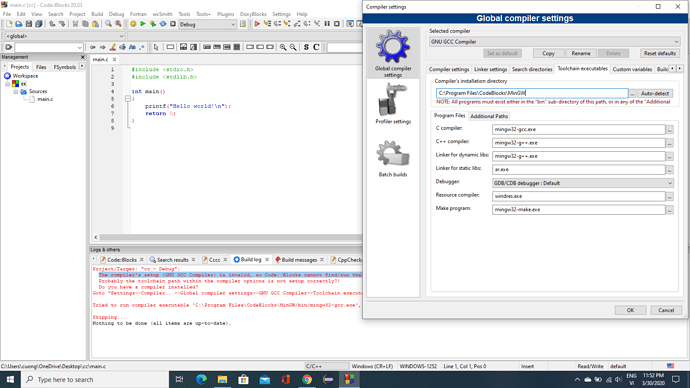Click the Paste toolbar icon
This screenshot has width=690, height=388.
pyautogui.click(x=95, y=24)
